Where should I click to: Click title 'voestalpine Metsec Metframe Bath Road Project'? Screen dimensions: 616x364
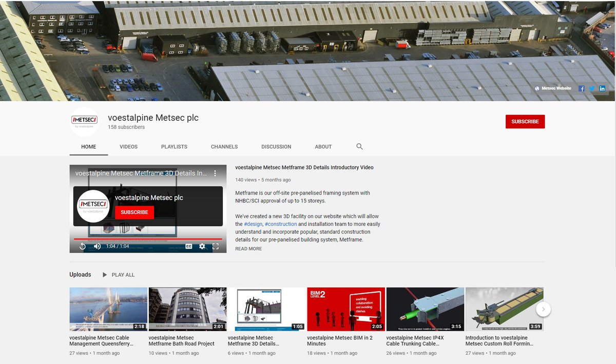(x=182, y=341)
